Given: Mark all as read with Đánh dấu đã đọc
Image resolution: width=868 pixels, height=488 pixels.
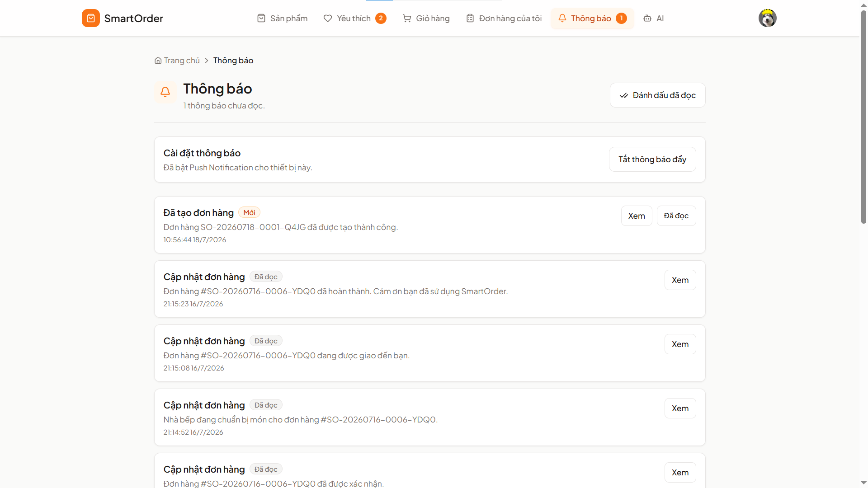Looking at the screenshot, I should coord(658,95).
